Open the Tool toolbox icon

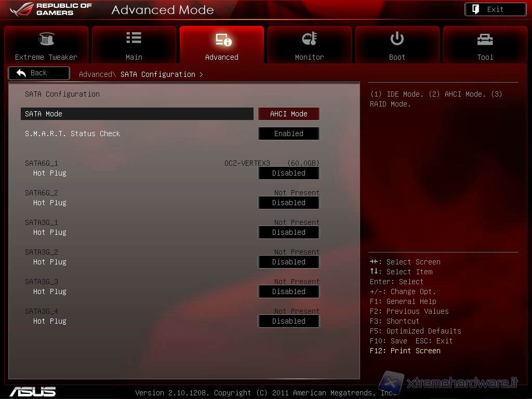tap(485, 39)
